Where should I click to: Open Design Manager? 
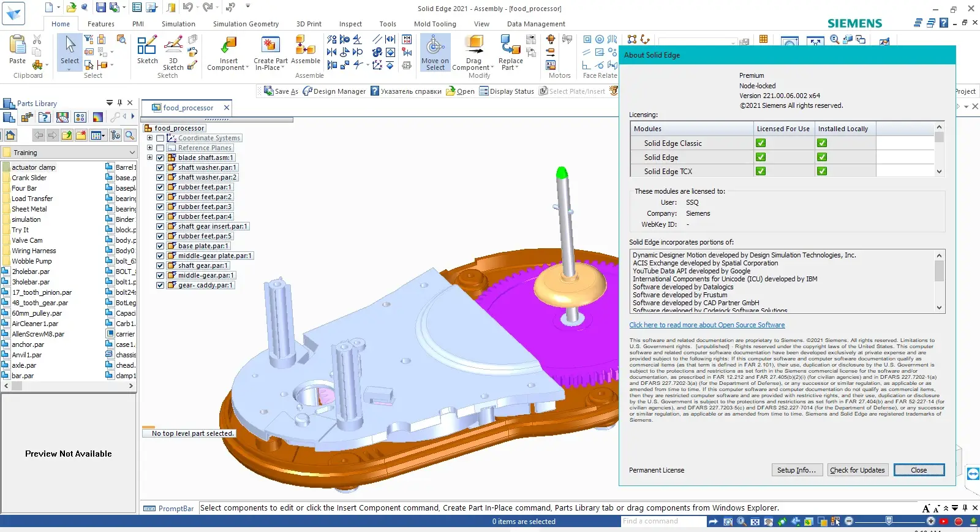click(x=334, y=91)
